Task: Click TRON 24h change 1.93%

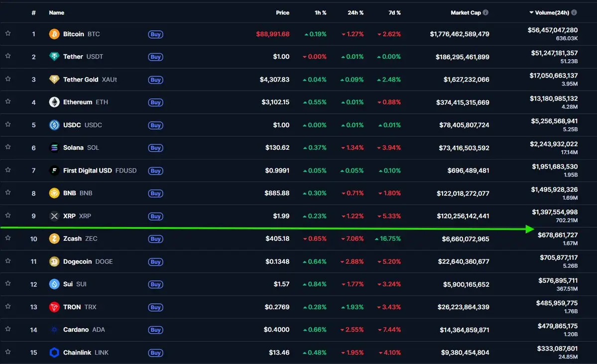Action: coord(352,307)
